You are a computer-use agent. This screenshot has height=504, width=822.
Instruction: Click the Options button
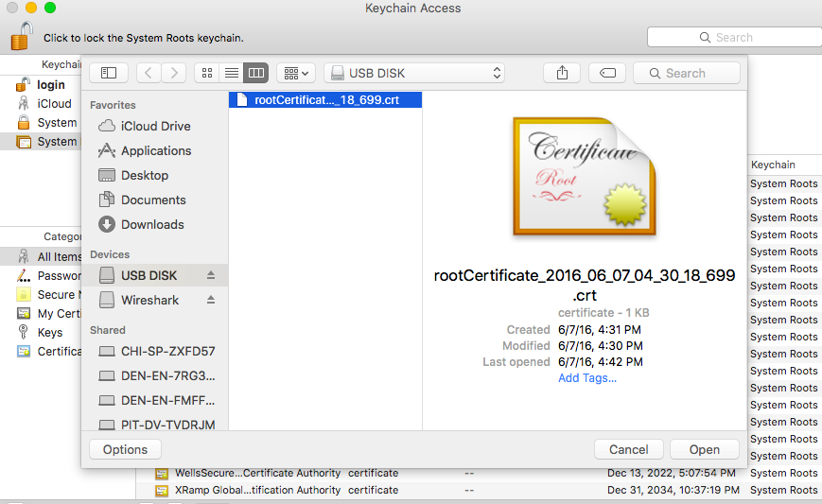[126, 449]
